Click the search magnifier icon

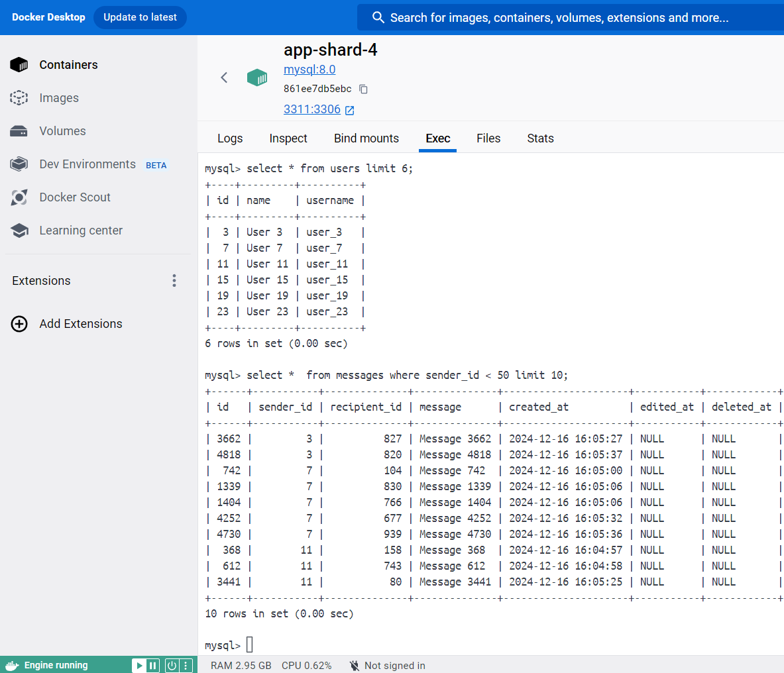(378, 17)
